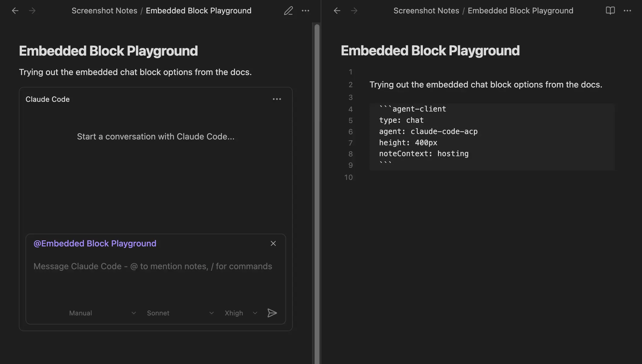Click 'Start a conversation with Claude Code...' placeholder
The width and height of the screenshot is (642, 364).
(156, 136)
